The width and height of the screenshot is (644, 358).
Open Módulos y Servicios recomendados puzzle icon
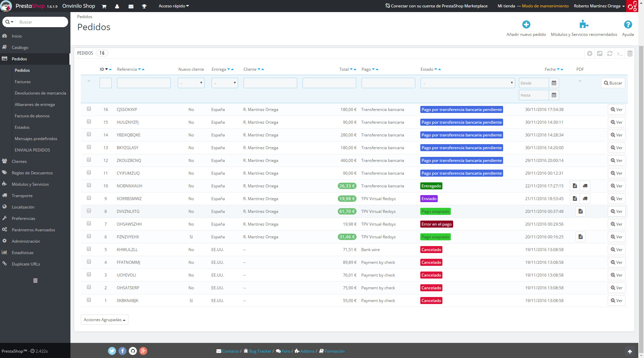pos(584,24)
